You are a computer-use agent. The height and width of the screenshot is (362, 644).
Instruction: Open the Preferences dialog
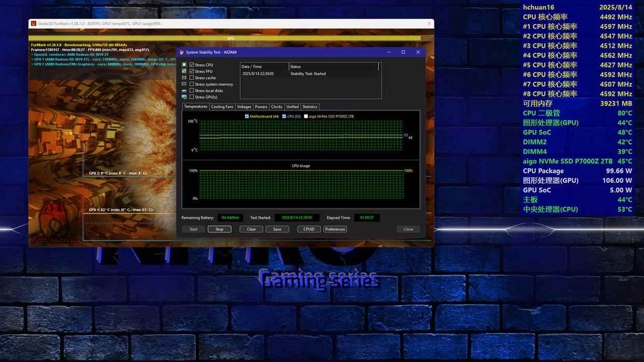tap(335, 229)
